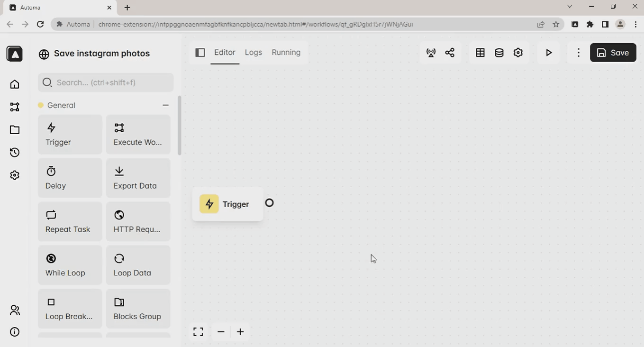Open the tab search chevron
Screen dimensions: 644x347
[570, 7]
